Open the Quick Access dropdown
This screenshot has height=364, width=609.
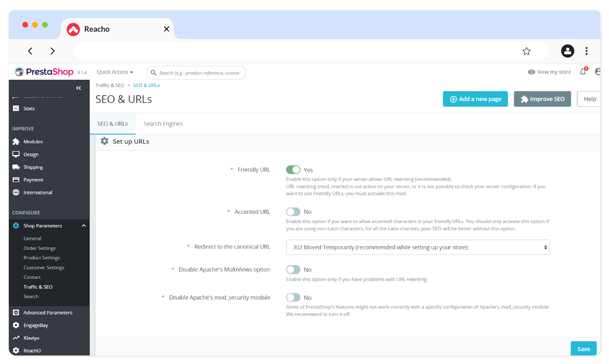[115, 72]
